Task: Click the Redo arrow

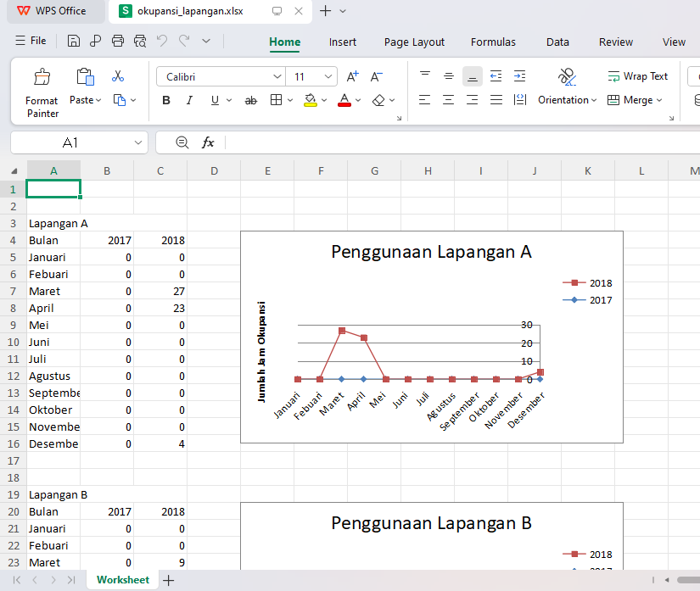Action: [x=184, y=41]
